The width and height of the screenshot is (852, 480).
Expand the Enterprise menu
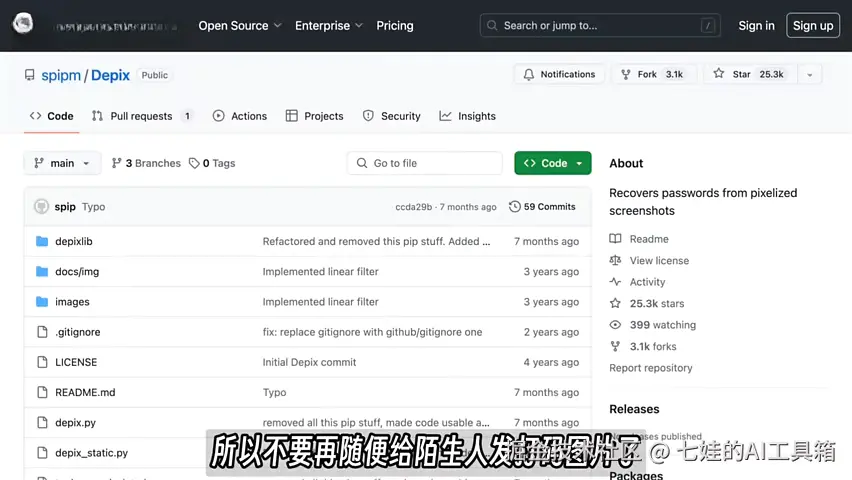click(328, 26)
